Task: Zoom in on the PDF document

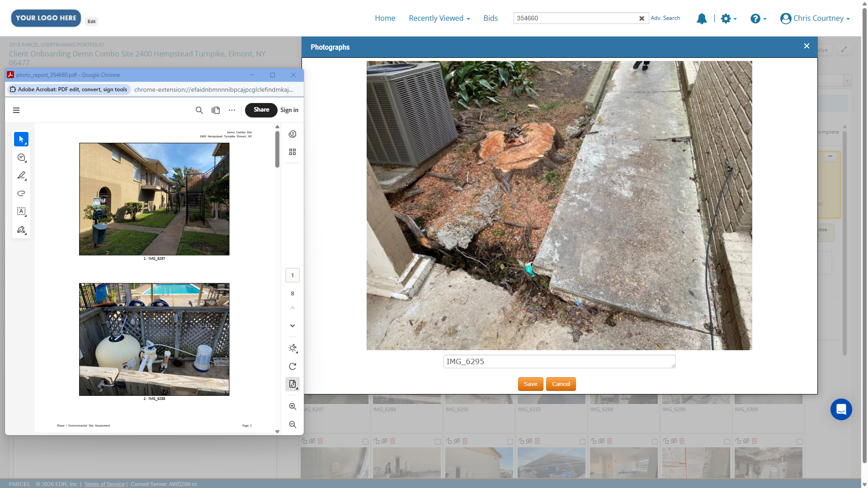Action: 292,406
